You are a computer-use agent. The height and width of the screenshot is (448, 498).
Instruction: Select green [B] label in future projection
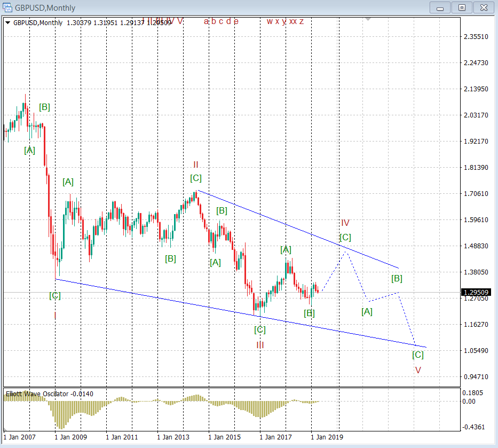(x=397, y=279)
